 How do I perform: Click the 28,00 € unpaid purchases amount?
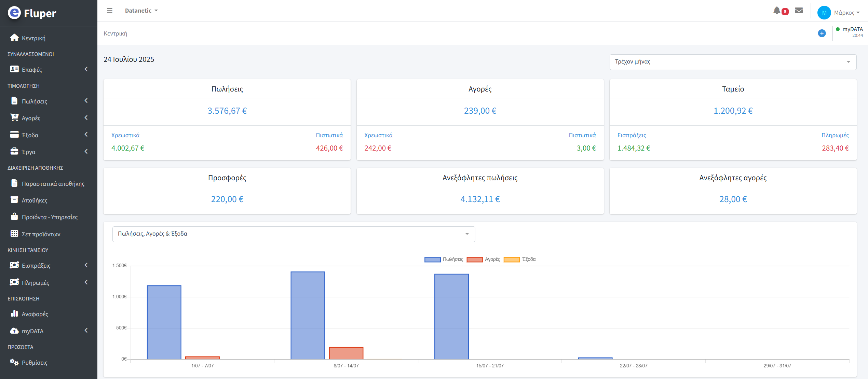[733, 199]
